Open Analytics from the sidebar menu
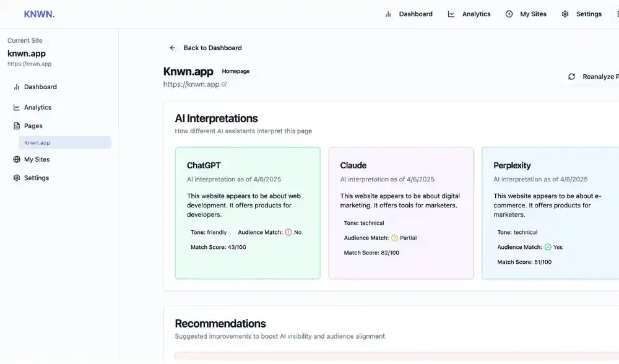The width and height of the screenshot is (619, 364). coord(37,107)
